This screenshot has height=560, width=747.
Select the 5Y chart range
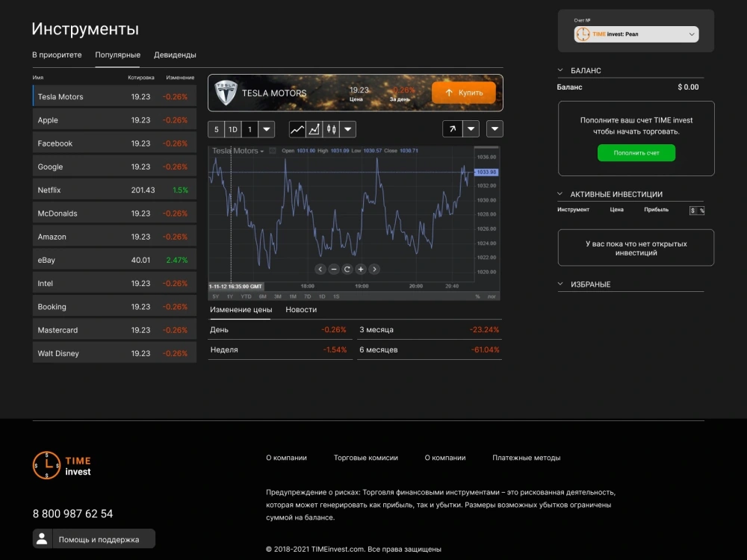tap(216, 296)
